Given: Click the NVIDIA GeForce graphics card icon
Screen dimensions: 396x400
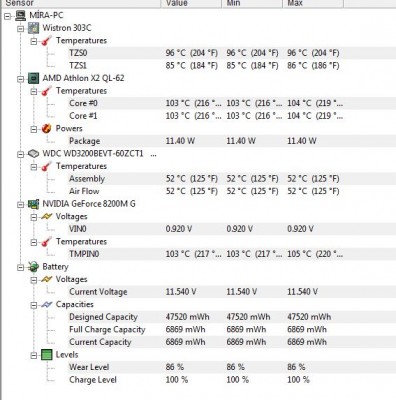Looking at the screenshot, I should [x=33, y=204].
